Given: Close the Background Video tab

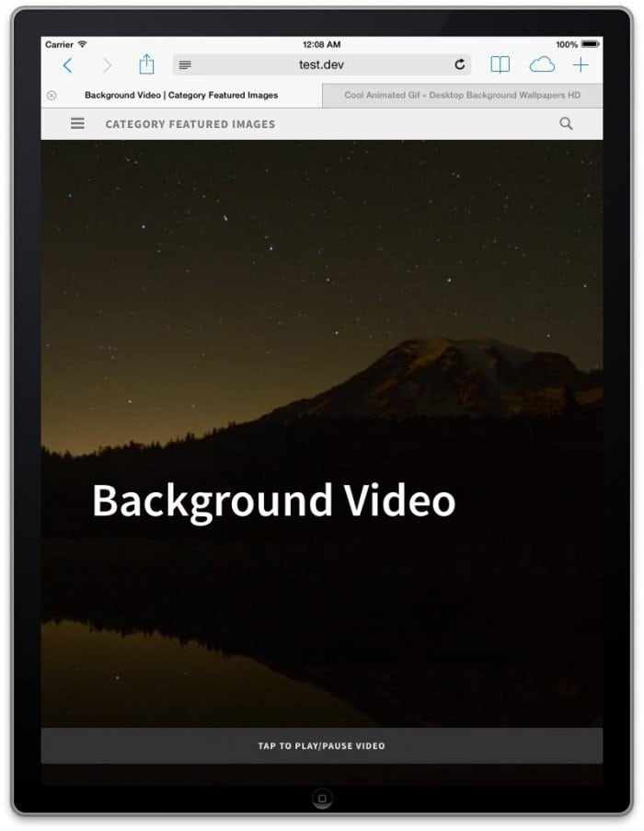Looking at the screenshot, I should 52,96.
